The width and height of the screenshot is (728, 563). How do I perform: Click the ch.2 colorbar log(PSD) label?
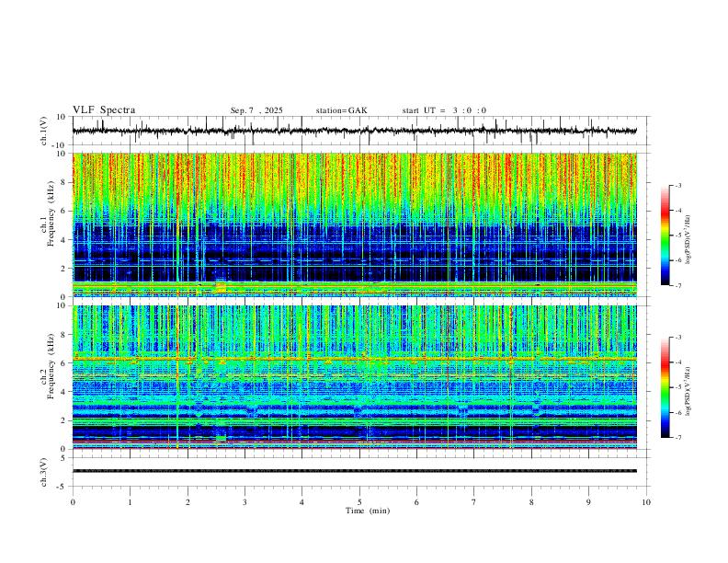pyautogui.click(x=688, y=391)
